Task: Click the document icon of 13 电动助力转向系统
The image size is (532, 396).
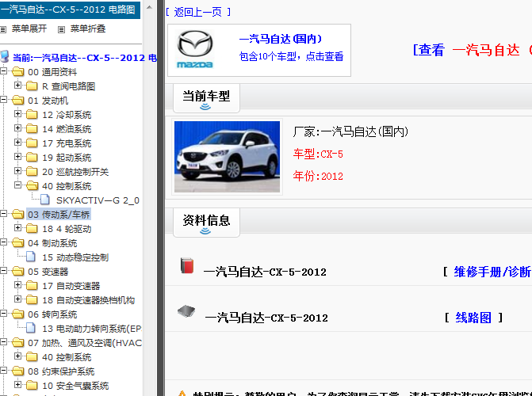Action: coord(31,328)
